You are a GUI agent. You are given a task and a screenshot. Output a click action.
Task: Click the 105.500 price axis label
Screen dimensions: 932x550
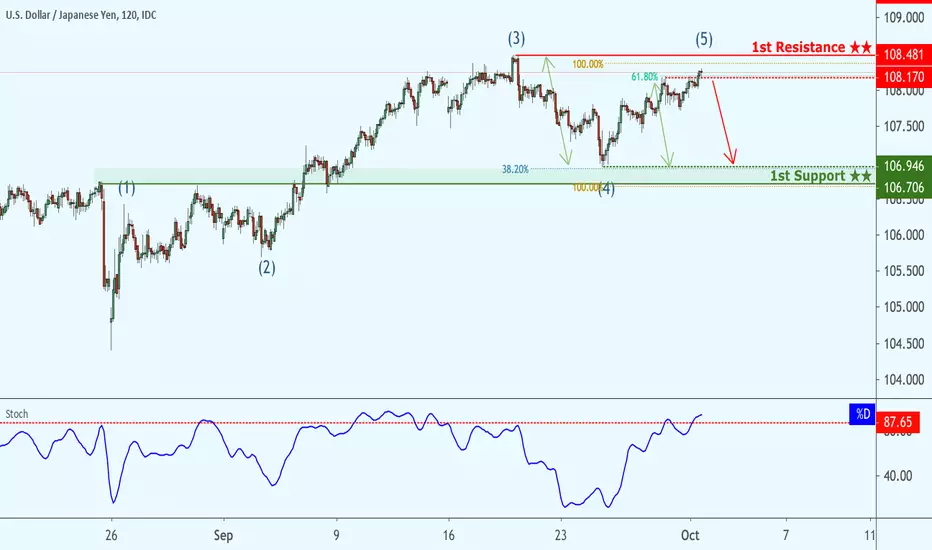(903, 271)
